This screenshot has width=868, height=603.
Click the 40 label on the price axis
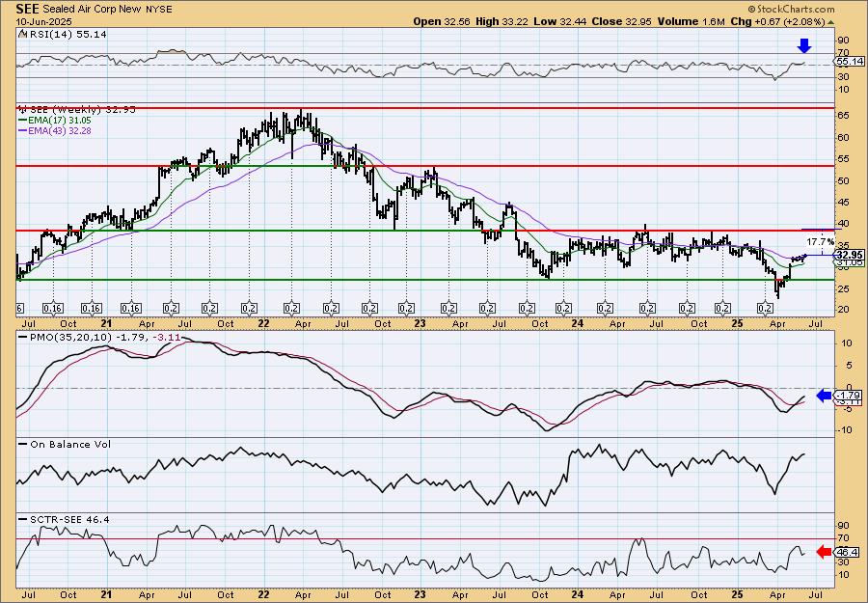tap(842, 224)
